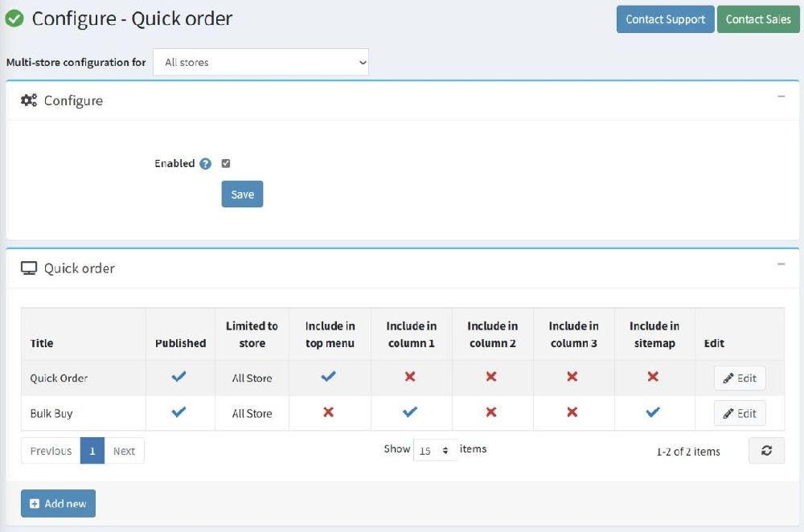This screenshot has height=532, width=804.
Task: Collapse the Configure panel
Action: coord(781,96)
